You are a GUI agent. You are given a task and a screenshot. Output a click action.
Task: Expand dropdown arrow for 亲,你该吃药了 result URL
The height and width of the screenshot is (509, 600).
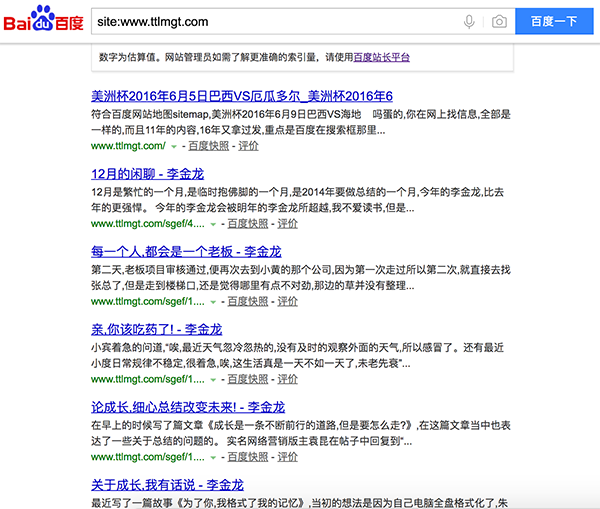coord(213,380)
